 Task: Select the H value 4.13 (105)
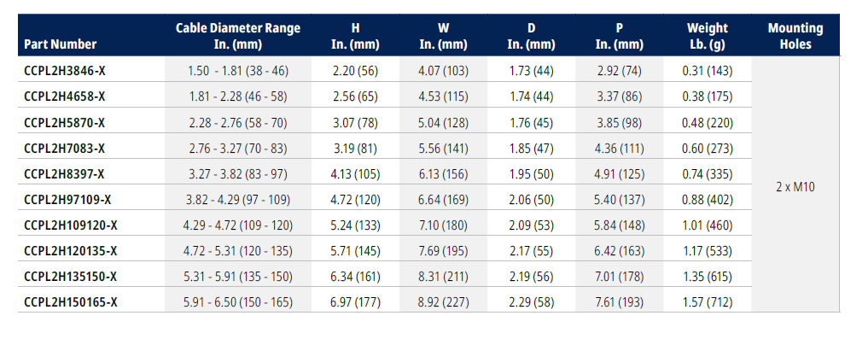pyautogui.click(x=355, y=174)
